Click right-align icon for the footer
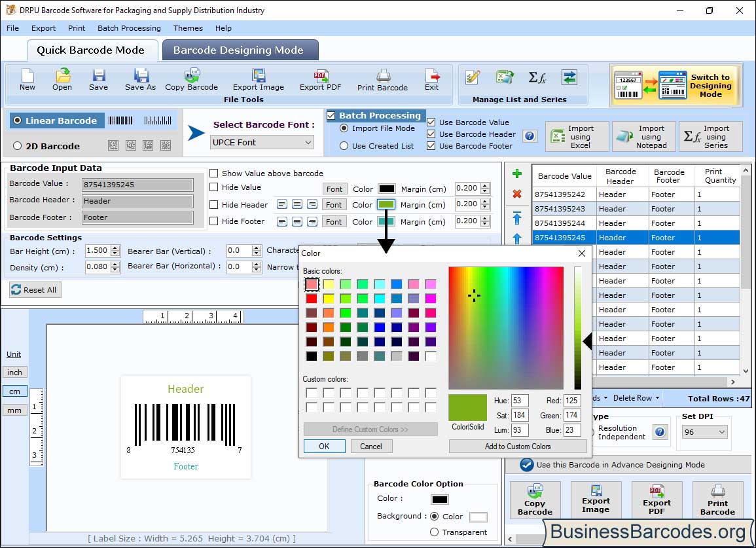The image size is (756, 548). [312, 221]
